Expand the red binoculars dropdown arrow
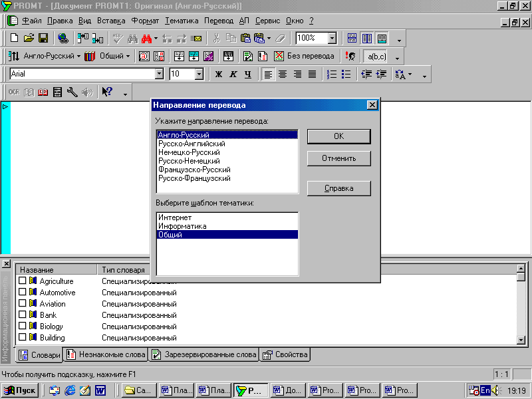532x399 pixels. pyautogui.click(x=156, y=39)
